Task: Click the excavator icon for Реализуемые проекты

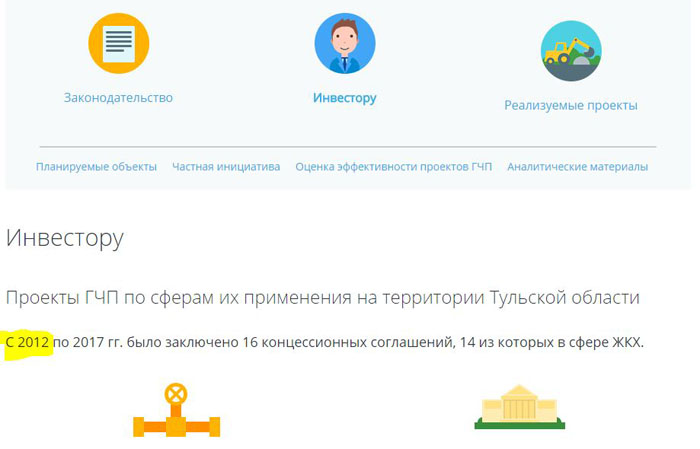Action: 570,50
